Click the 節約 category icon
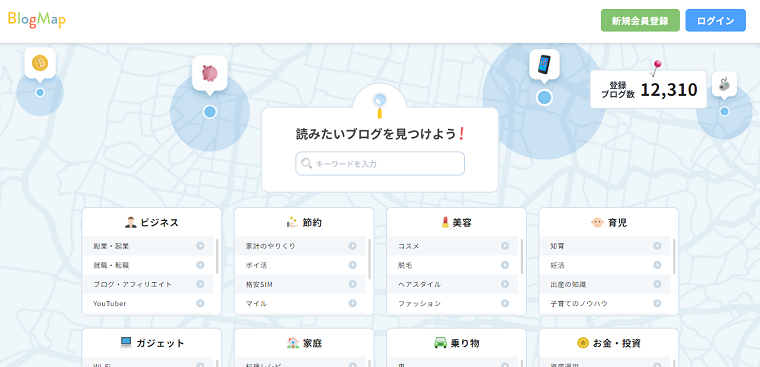Image resolution: width=760 pixels, height=367 pixels. [x=291, y=223]
